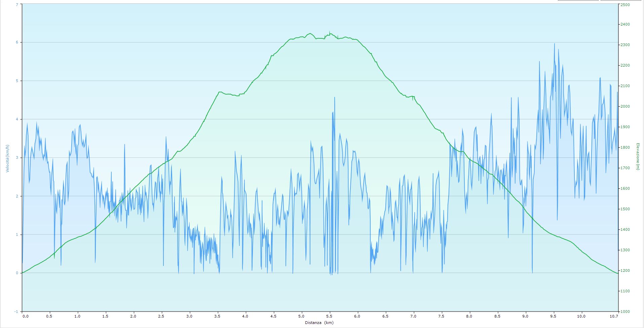Pick the 0.0 distance axis label
644x328 pixels.
coord(25,316)
